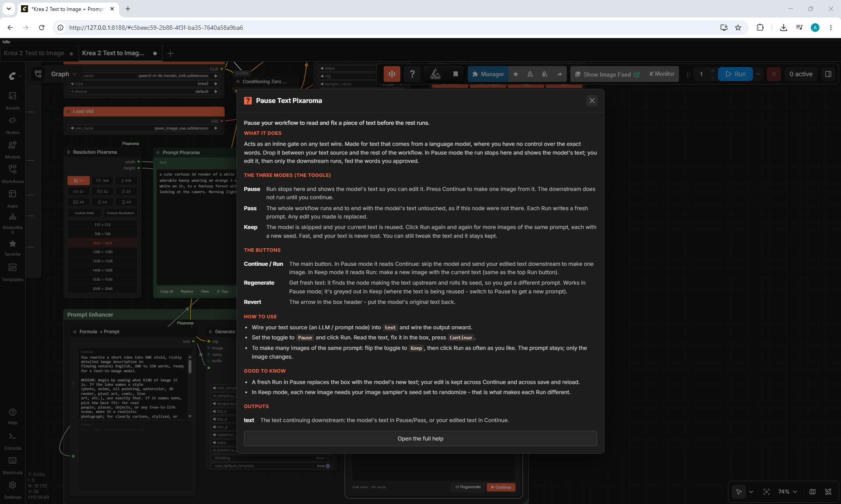
Task: Select the 16:9 aspect ratio option
Action: point(102,180)
